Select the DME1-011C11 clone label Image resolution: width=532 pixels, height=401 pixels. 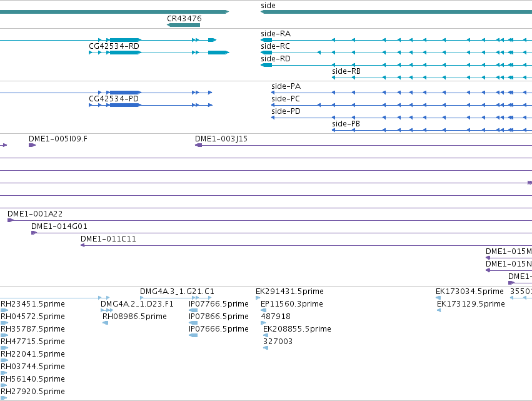[108, 239]
